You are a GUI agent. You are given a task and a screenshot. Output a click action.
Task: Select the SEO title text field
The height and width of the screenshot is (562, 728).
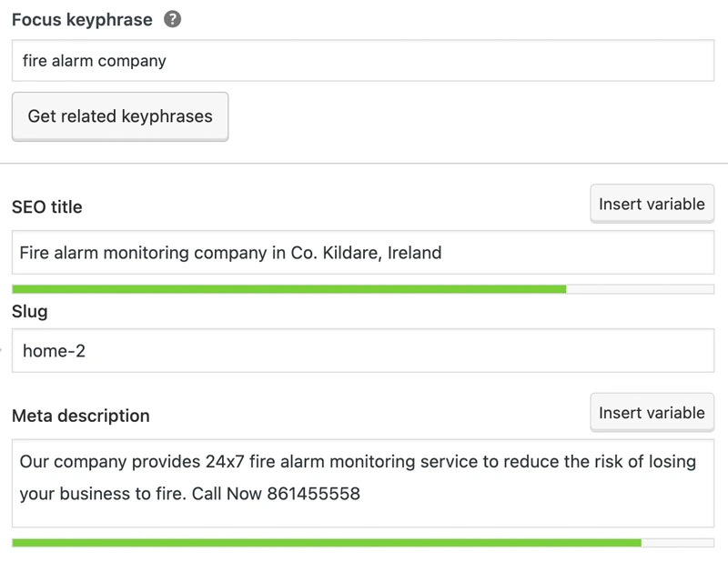click(x=363, y=253)
